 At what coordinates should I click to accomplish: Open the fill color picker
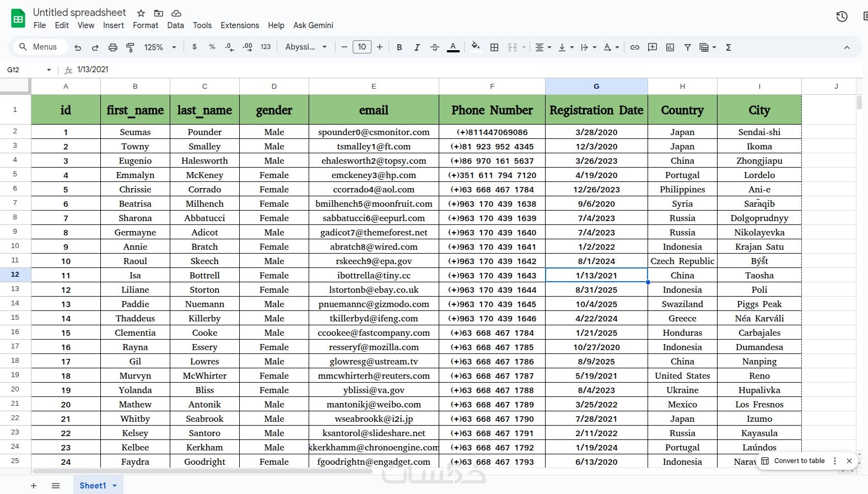476,47
